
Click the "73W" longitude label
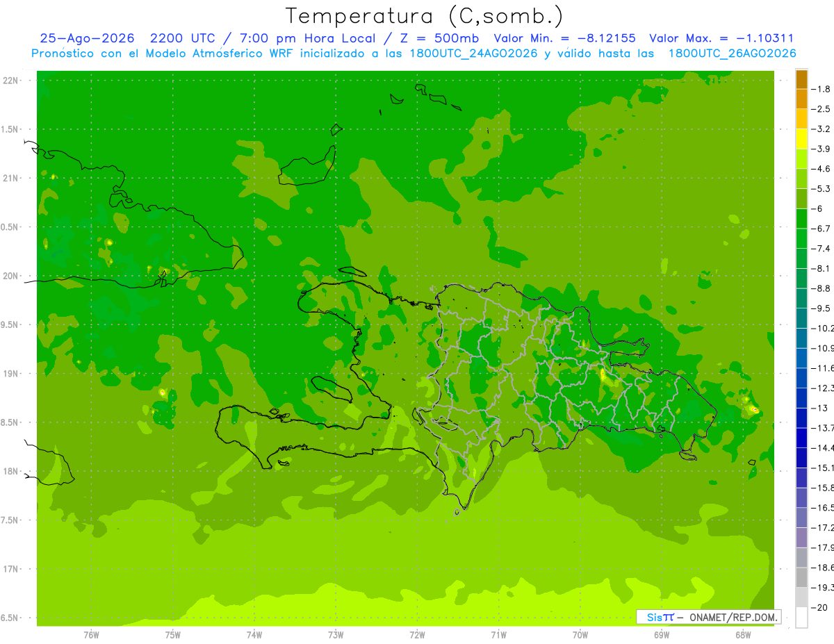[336, 634]
